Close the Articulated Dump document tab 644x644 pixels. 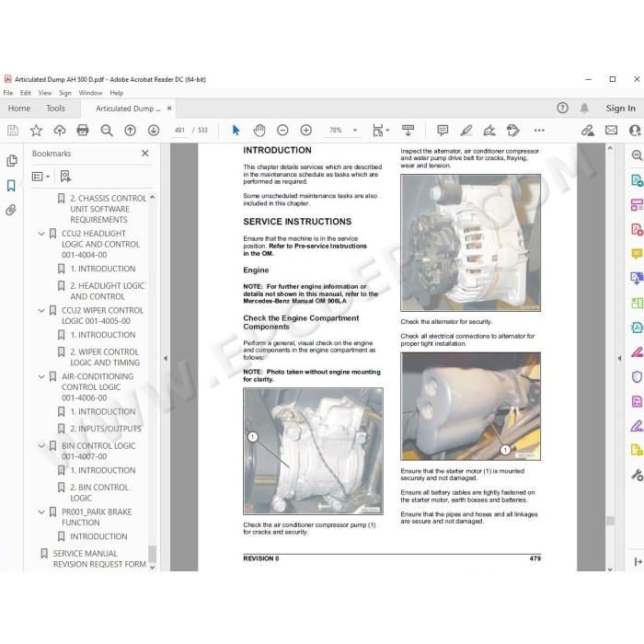click(x=169, y=109)
